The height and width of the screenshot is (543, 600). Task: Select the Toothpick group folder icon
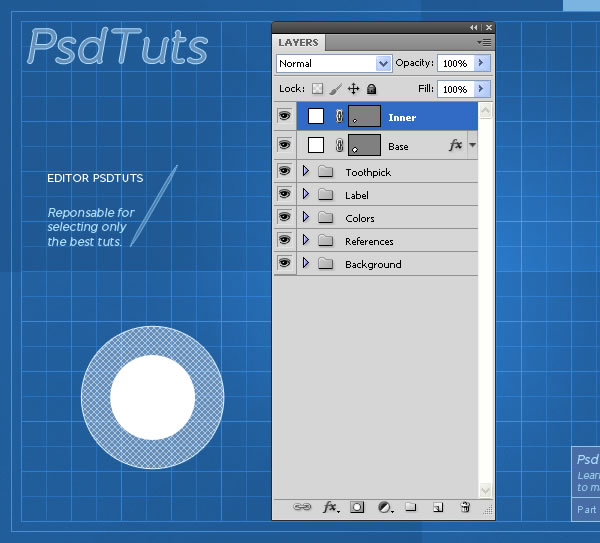(326, 171)
